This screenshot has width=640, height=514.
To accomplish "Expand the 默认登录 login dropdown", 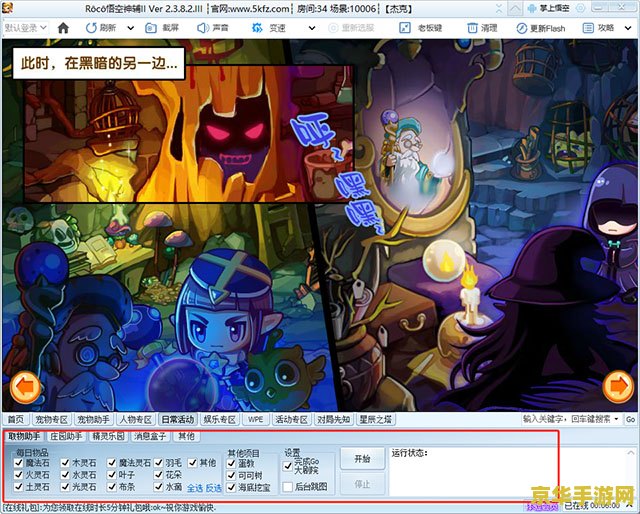I will 25,28.
